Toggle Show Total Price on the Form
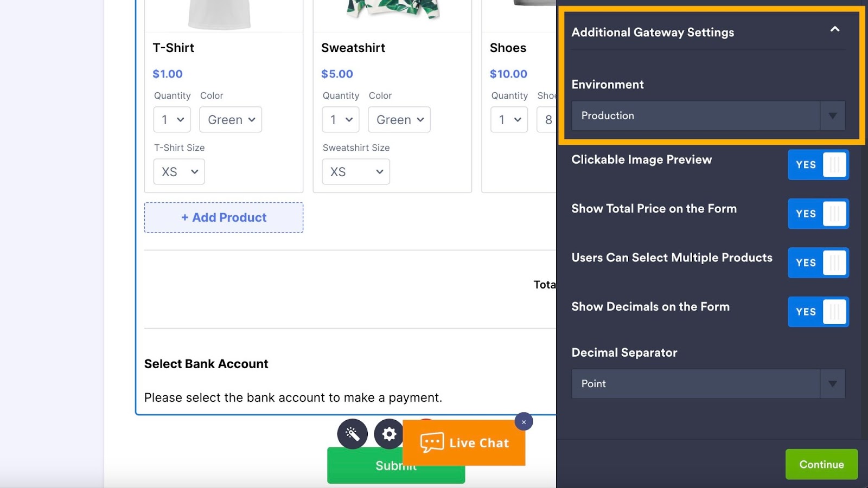Image resolution: width=868 pixels, height=488 pixels. (818, 214)
